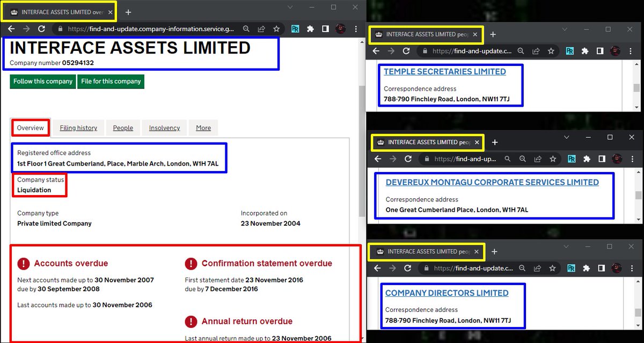644x343 pixels.
Task: Click the main window address bar URL
Action: tap(151, 29)
